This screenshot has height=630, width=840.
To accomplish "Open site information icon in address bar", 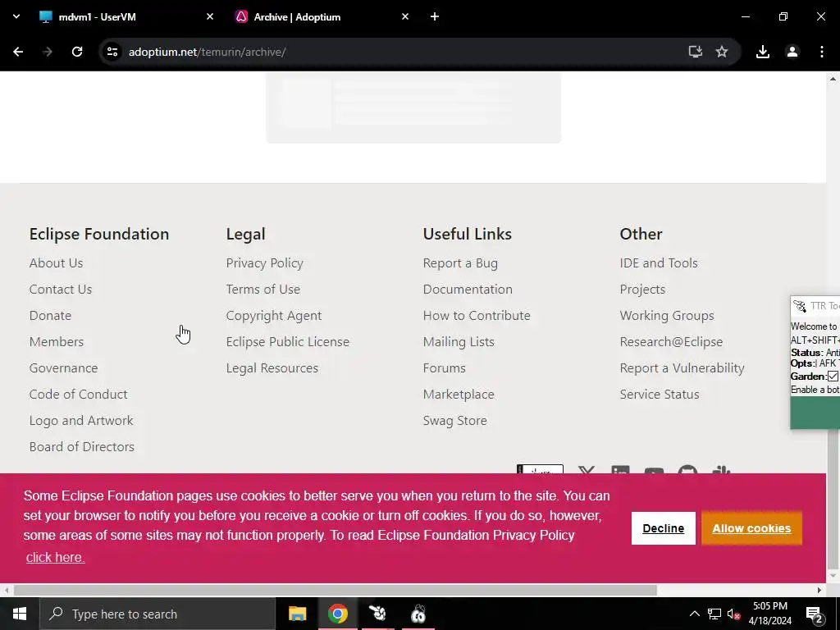I will (112, 52).
